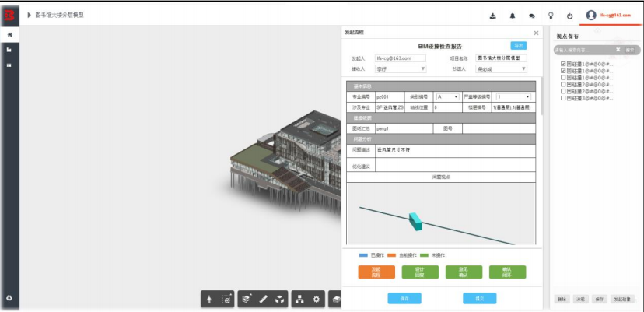Screen dimensions: 644x312
Task: Click the red application logo
Action: 9,16
